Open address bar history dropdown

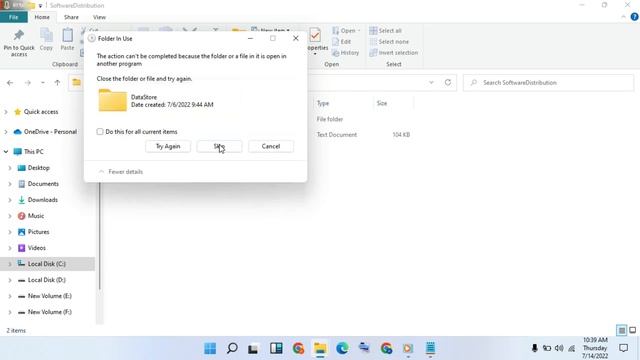click(x=431, y=82)
